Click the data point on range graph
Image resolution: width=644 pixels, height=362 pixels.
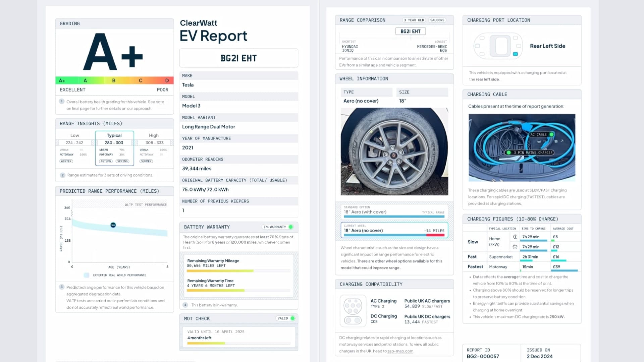pos(113,225)
